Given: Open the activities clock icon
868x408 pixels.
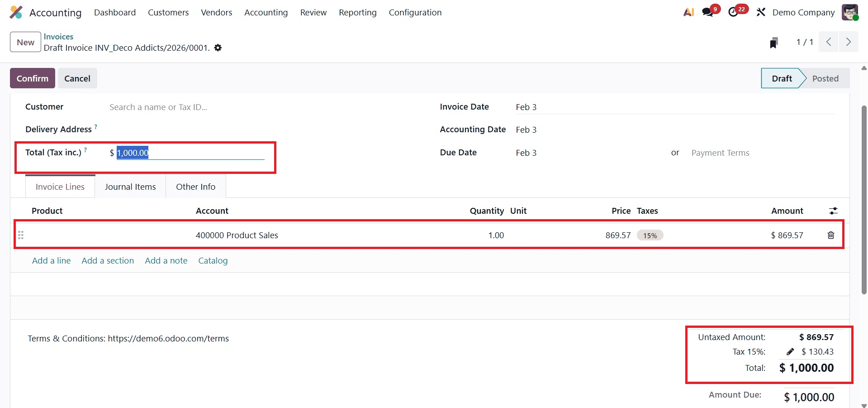Looking at the screenshot, I should click(734, 12).
